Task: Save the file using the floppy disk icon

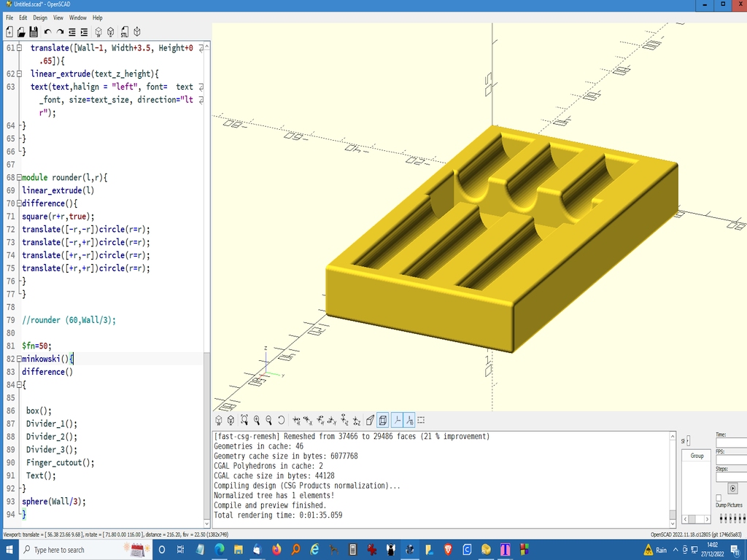Action: click(x=34, y=32)
